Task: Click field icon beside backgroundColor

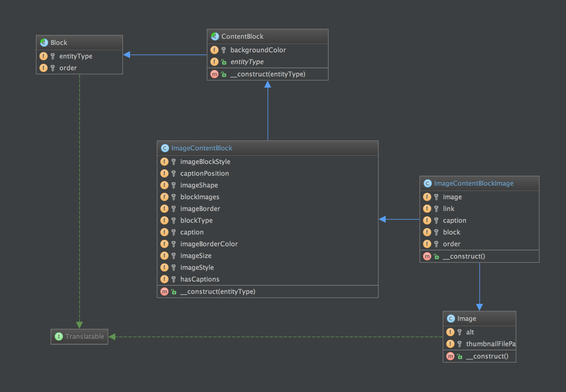Action: pos(214,50)
